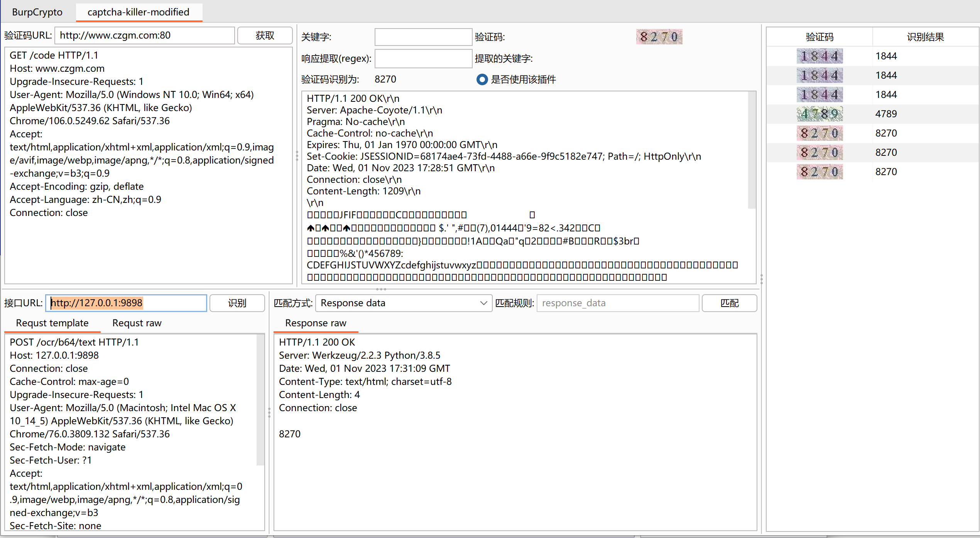Click the captcha response panel vertical scrollbar
Viewport: 980px width, 538px height.
point(752,150)
